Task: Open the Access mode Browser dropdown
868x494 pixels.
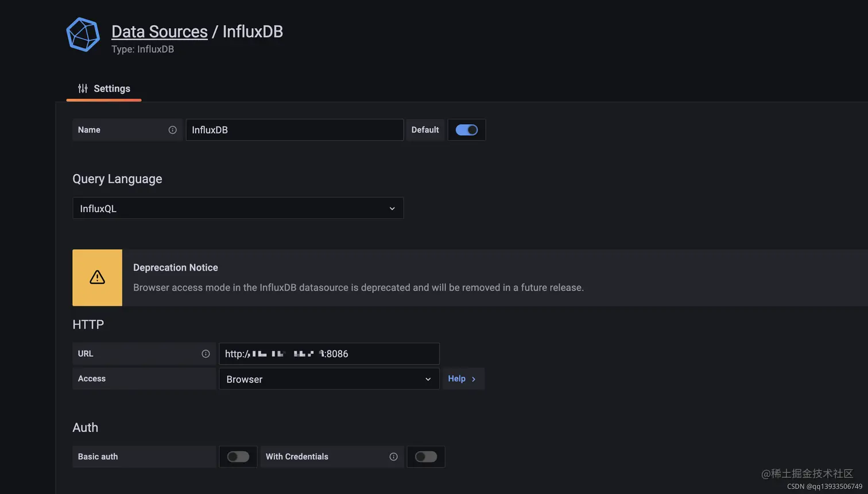Action: [329, 379]
